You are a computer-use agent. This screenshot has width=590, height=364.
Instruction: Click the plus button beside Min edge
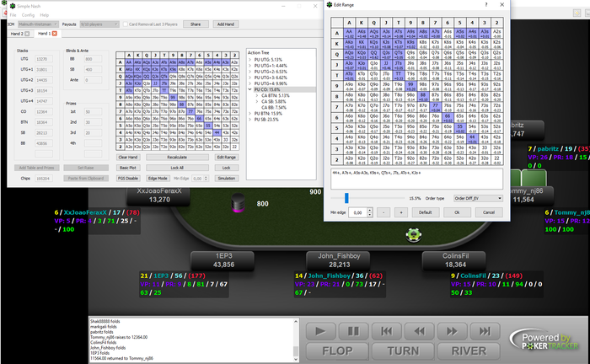[401, 212]
